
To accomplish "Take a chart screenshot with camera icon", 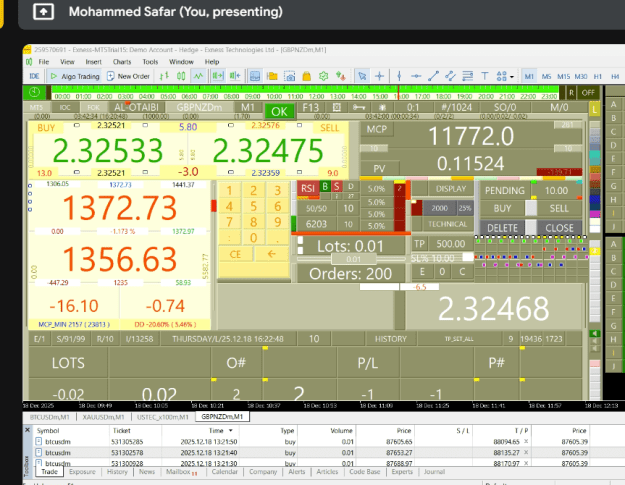I will click(289, 76).
